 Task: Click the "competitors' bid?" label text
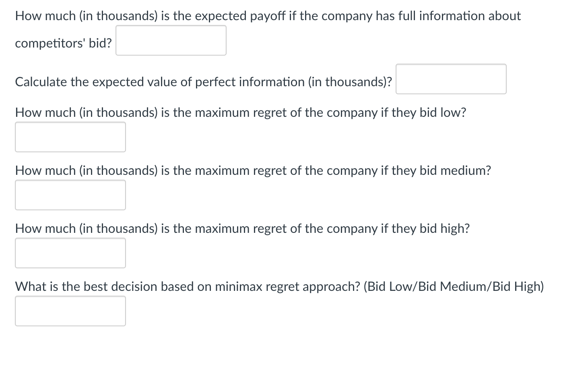pyautogui.click(x=63, y=43)
